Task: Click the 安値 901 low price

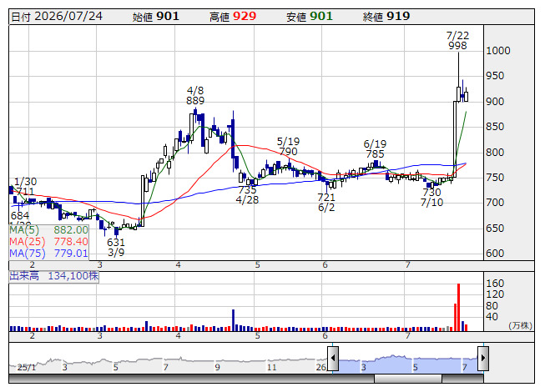Action: [x=310, y=17]
